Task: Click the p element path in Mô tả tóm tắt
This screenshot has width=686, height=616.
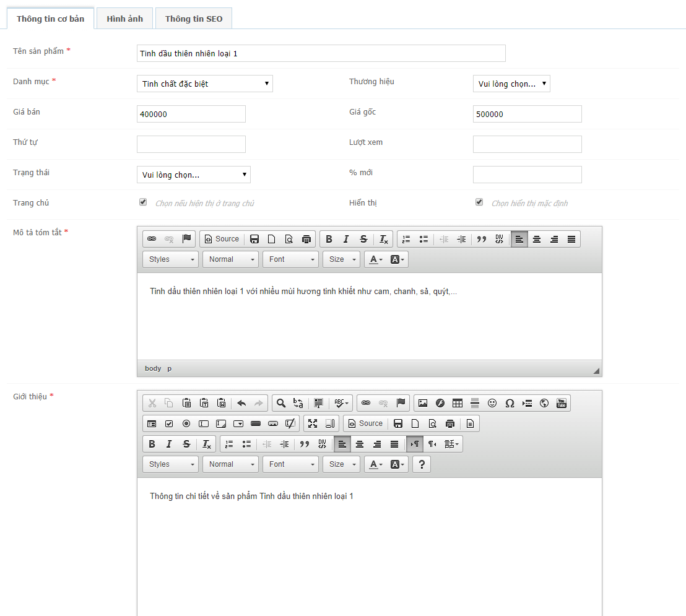Action: [169, 368]
